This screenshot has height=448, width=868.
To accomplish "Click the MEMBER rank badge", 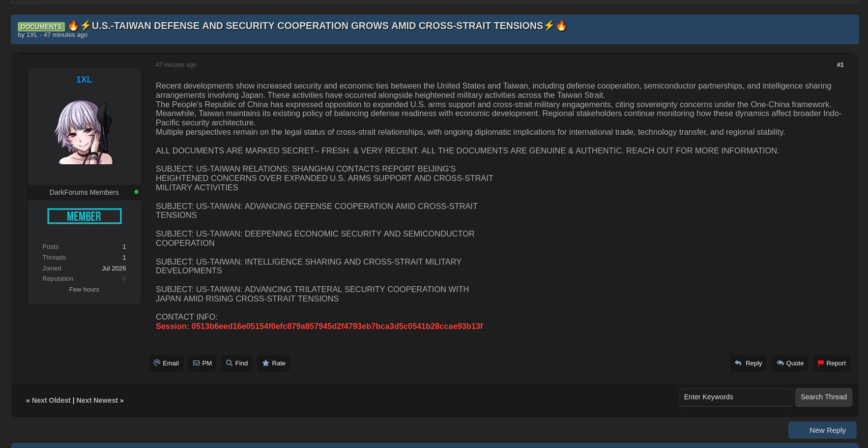I will (x=85, y=216).
